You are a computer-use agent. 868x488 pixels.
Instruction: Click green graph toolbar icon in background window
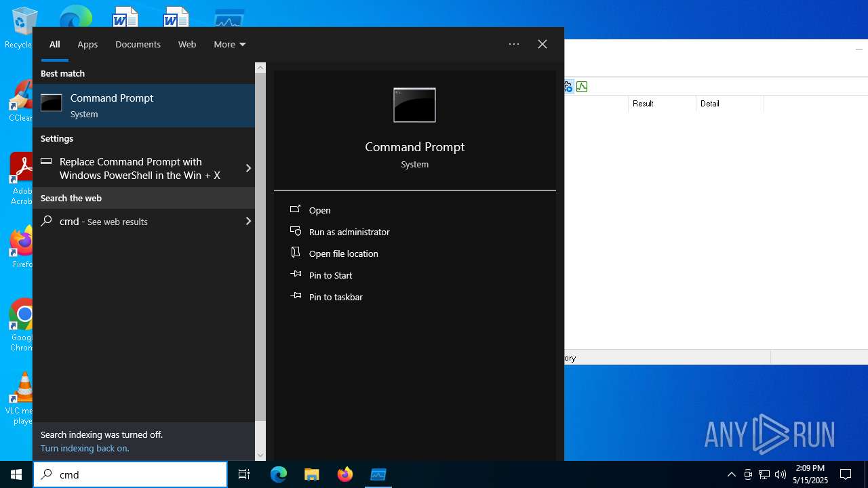(582, 87)
